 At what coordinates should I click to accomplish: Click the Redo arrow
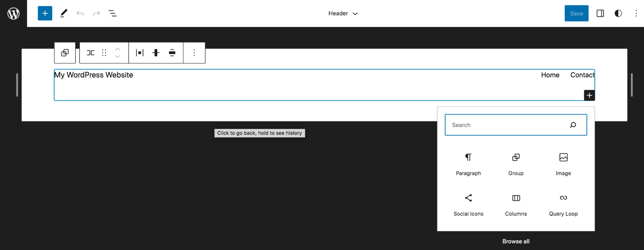click(96, 13)
